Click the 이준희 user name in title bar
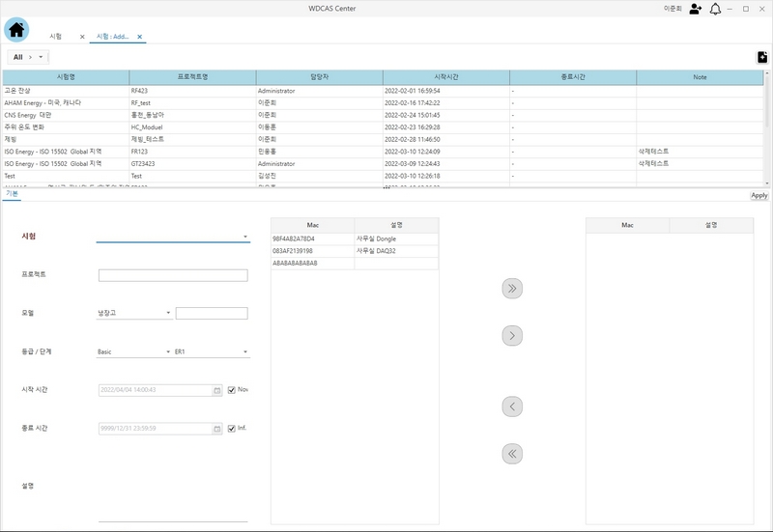The image size is (773, 532). [x=673, y=9]
